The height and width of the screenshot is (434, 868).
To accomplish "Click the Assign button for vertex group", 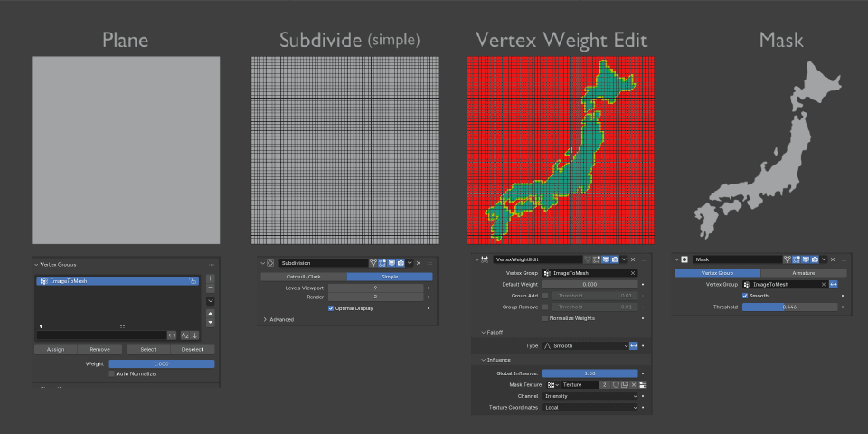I will coord(55,349).
